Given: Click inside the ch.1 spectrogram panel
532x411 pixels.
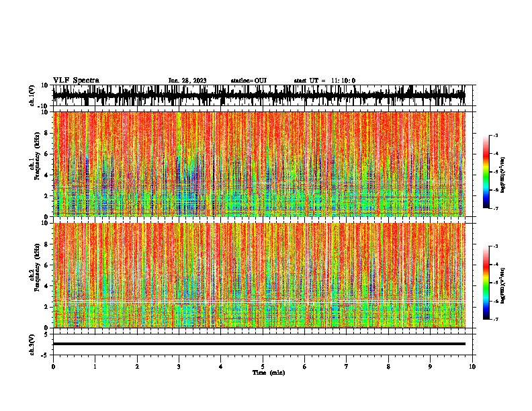Looking at the screenshot, I should click(259, 164).
